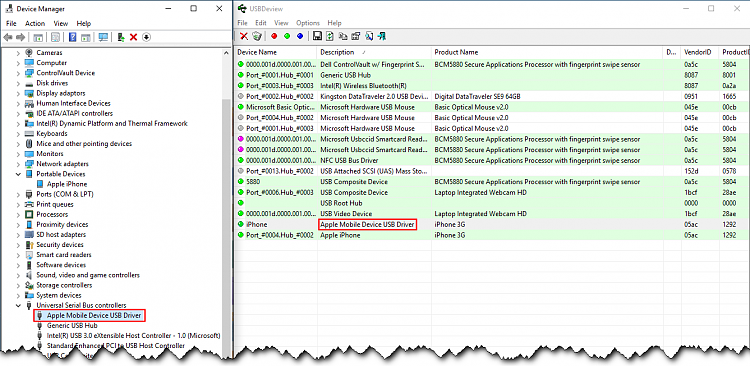The image size is (750, 366).
Task: Click the Copy selected items icon in USBDeview
Action: pos(342,36)
